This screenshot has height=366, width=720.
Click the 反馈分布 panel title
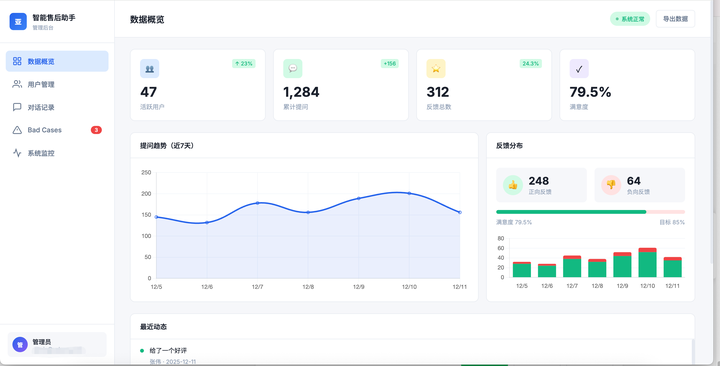[509, 146]
